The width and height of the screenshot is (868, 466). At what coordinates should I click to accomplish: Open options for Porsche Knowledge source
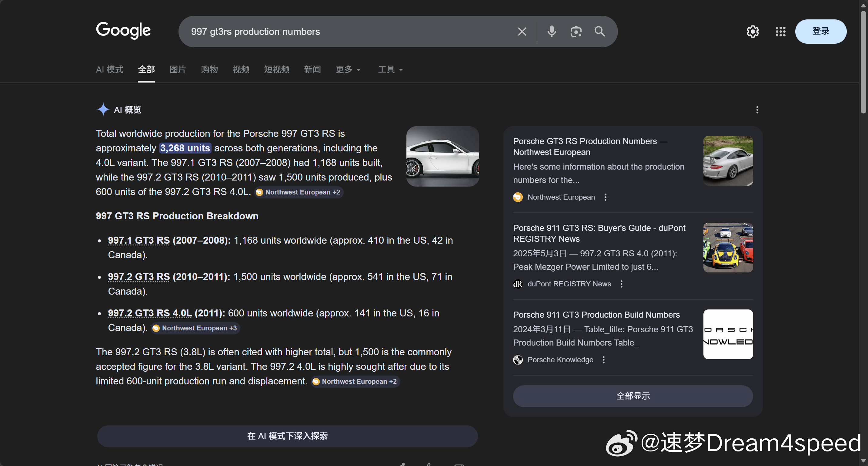[x=604, y=360]
